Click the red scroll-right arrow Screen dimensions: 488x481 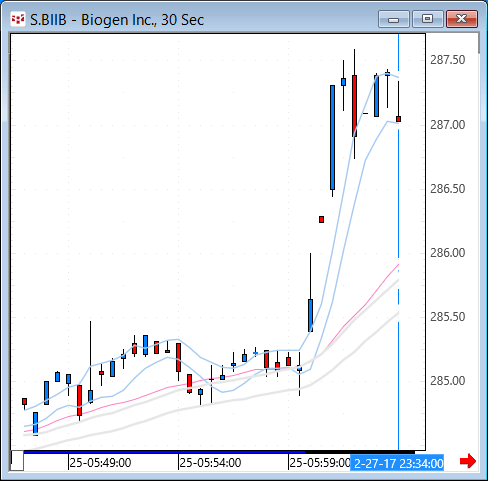click(468, 461)
